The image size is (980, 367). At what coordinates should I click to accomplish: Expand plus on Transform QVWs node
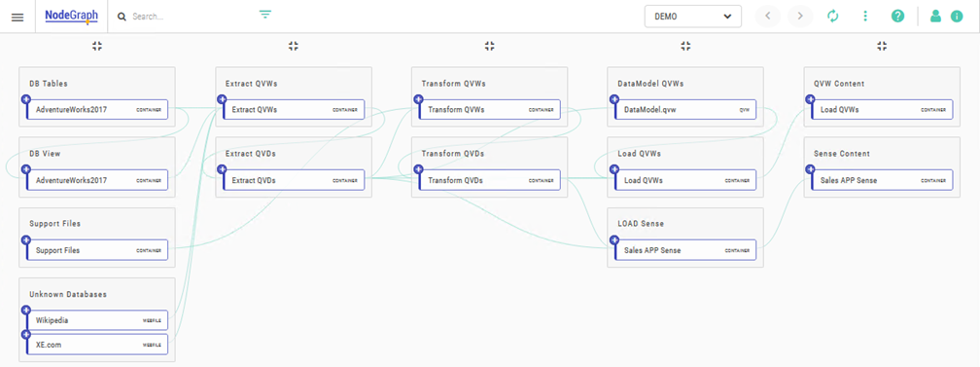tap(418, 99)
